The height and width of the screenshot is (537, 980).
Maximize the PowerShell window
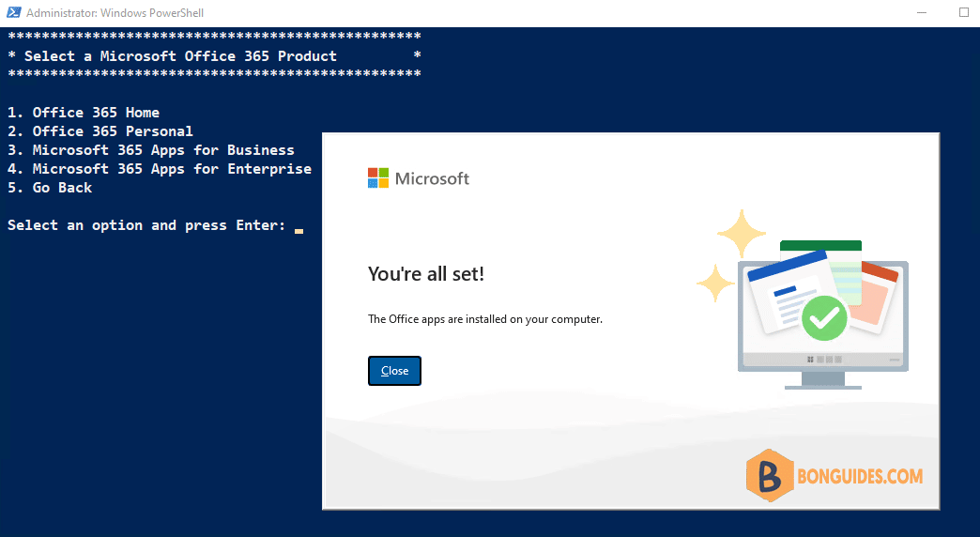pyautogui.click(x=963, y=12)
